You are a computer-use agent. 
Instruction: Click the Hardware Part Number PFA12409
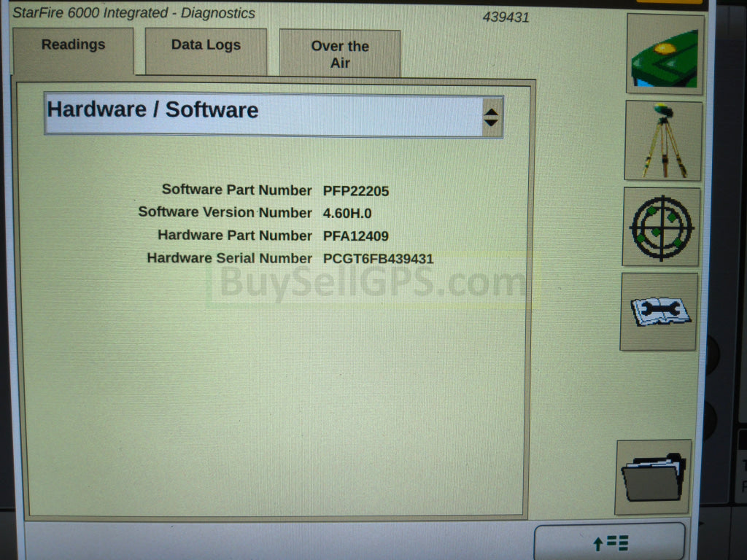click(x=356, y=236)
